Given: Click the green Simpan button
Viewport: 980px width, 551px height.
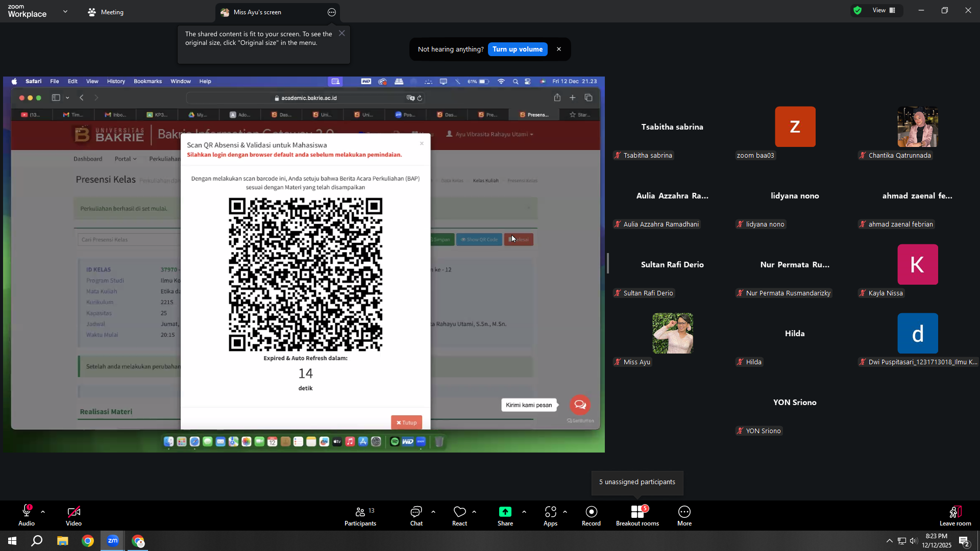Looking at the screenshot, I should (441, 239).
